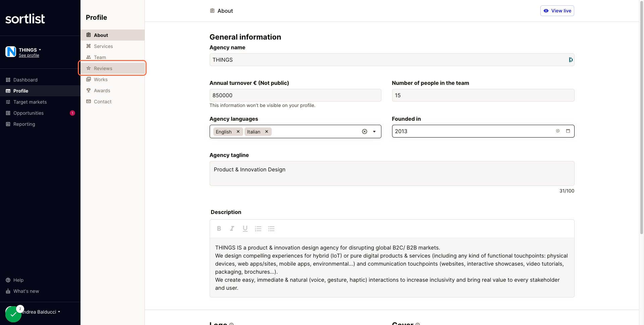Expand the Agency languages dropdown
Image resolution: width=644 pixels, height=325 pixels.
[374, 131]
